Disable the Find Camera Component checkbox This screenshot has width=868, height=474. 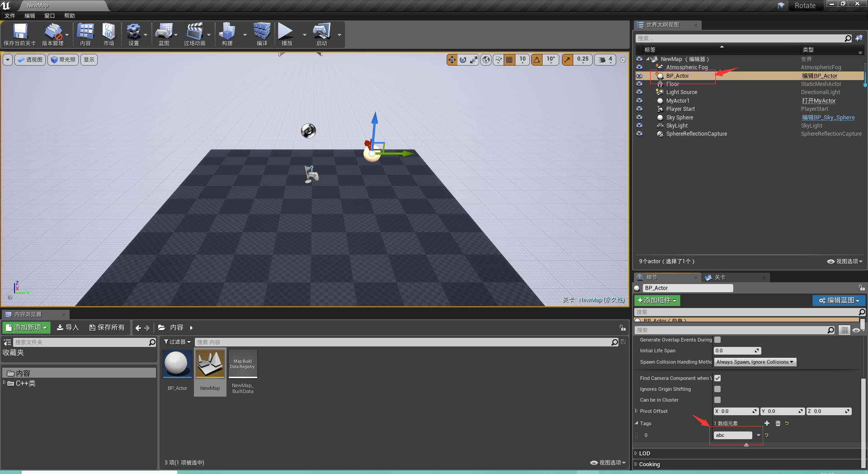(x=717, y=378)
